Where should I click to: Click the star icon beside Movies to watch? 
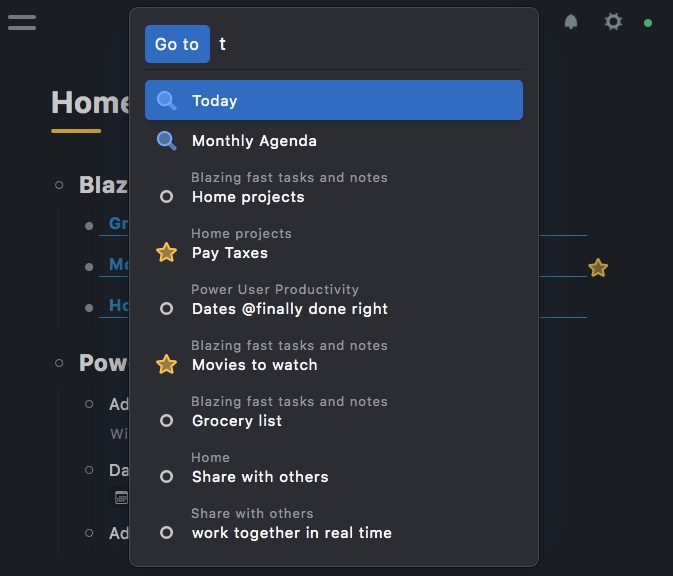pos(167,365)
